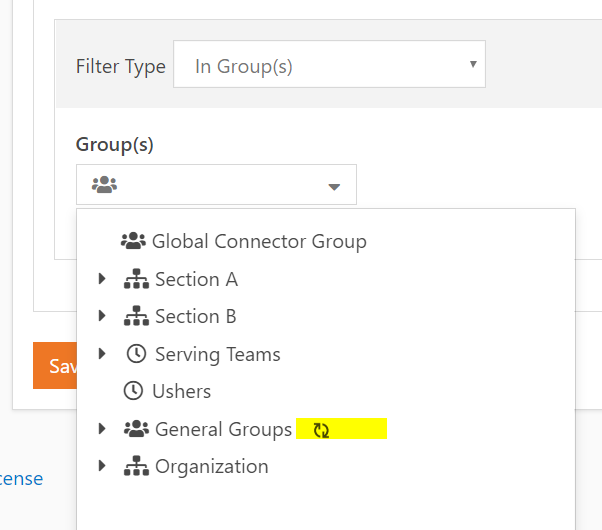Viewport: 602px width, 530px height.
Task: Click the Ushers clock icon
Action: (133, 391)
